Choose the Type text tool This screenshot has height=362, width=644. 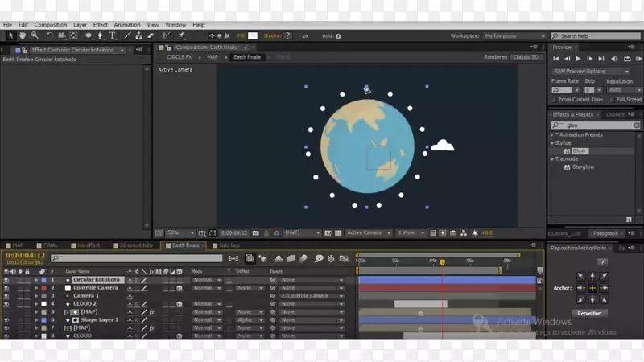113,35
